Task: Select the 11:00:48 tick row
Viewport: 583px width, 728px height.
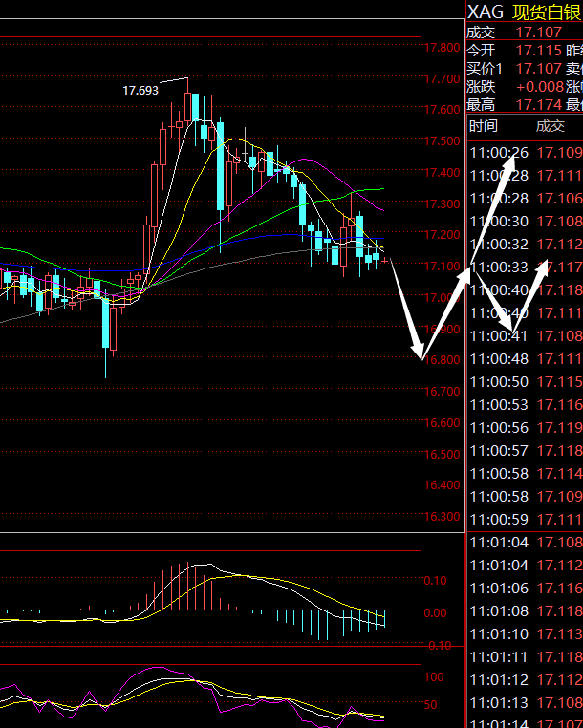Action: tap(524, 359)
